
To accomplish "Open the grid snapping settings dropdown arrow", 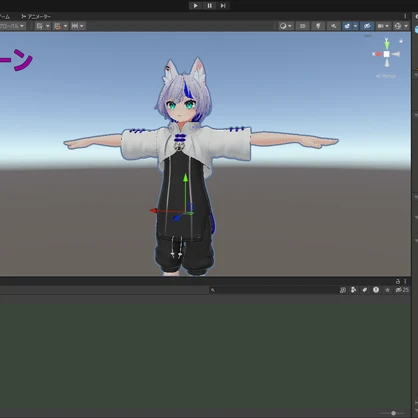I will coord(65,26).
